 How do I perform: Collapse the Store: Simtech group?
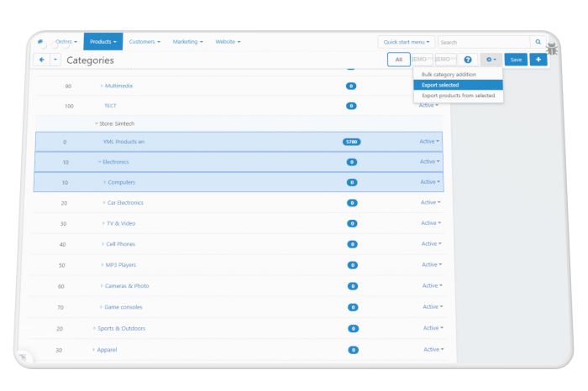tap(97, 123)
